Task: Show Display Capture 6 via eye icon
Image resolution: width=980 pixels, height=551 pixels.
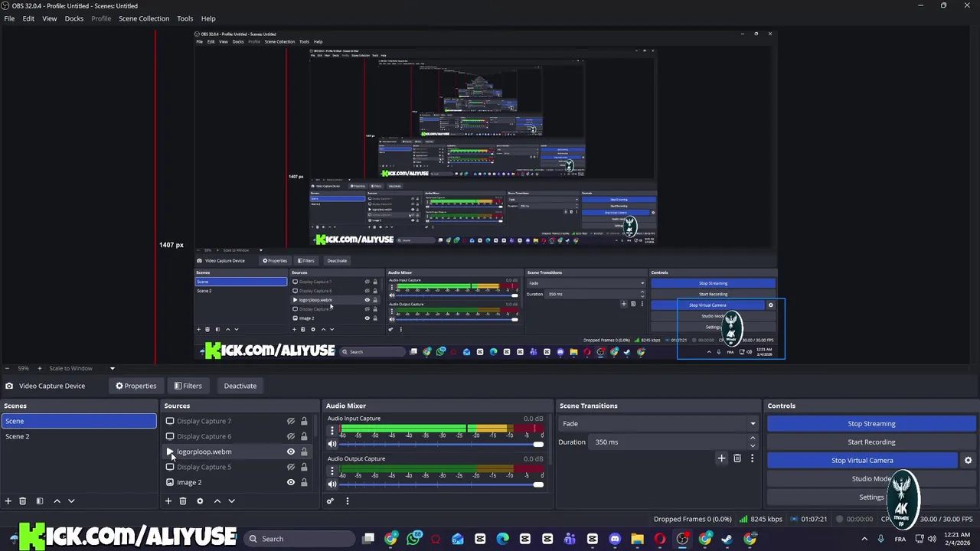Action: coord(291,436)
